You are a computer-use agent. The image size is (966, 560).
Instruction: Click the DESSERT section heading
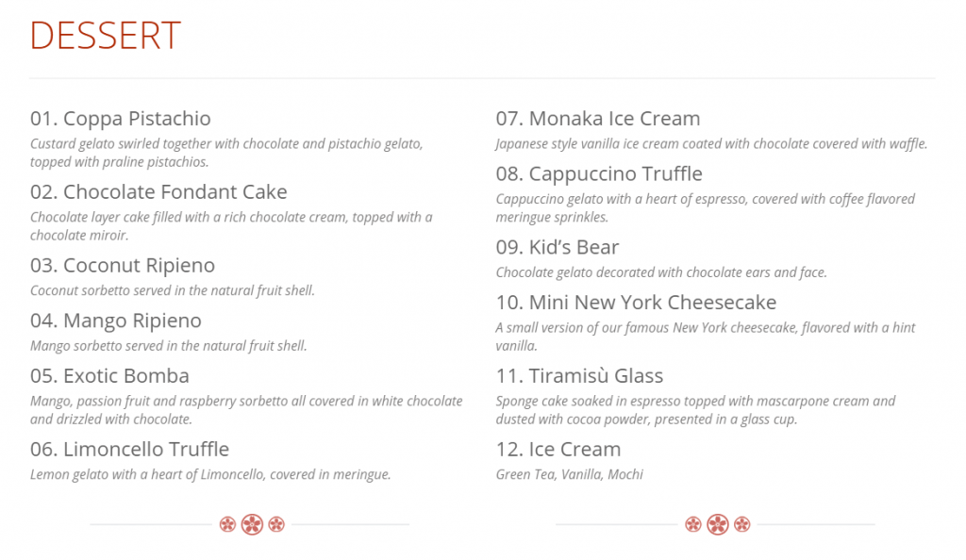[105, 36]
